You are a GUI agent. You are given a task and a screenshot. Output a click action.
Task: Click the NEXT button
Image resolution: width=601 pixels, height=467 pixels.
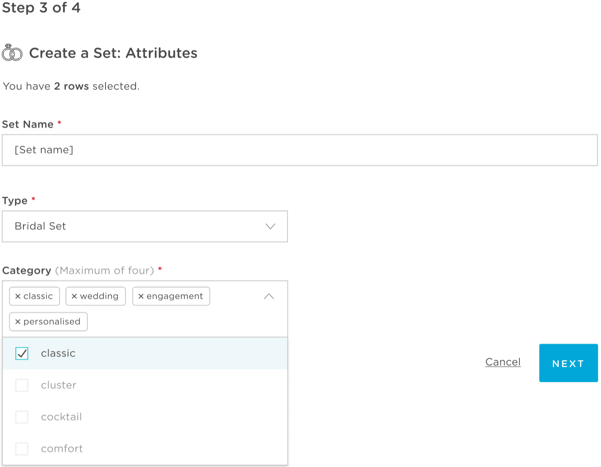click(x=568, y=363)
